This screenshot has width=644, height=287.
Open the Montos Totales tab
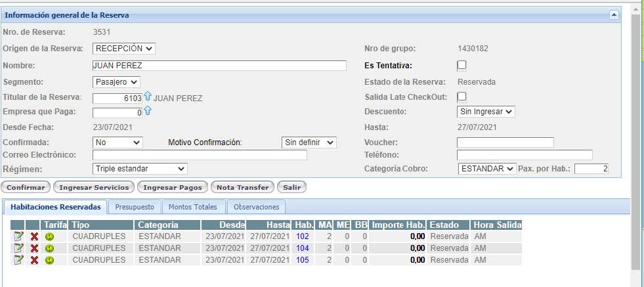(x=193, y=207)
